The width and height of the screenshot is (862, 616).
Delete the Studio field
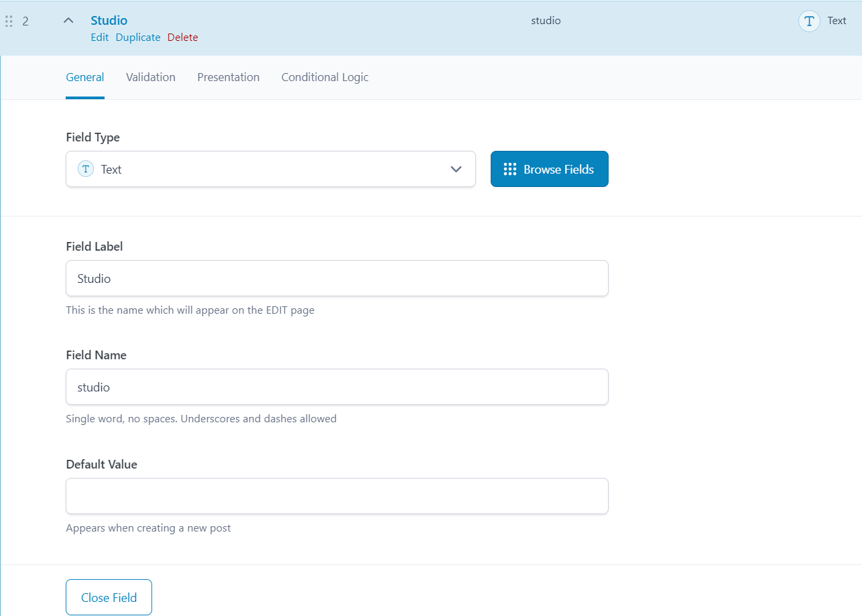tap(182, 38)
